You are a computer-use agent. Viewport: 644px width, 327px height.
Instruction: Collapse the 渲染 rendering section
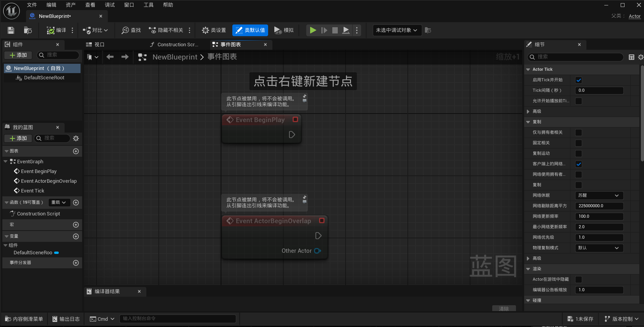[528, 269]
